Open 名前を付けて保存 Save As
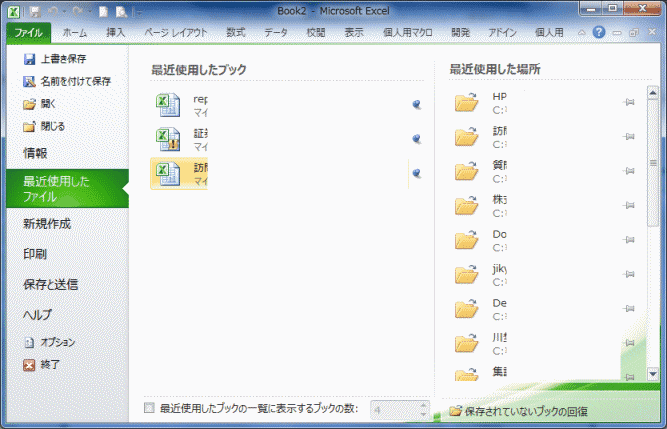 pyautogui.click(x=67, y=81)
